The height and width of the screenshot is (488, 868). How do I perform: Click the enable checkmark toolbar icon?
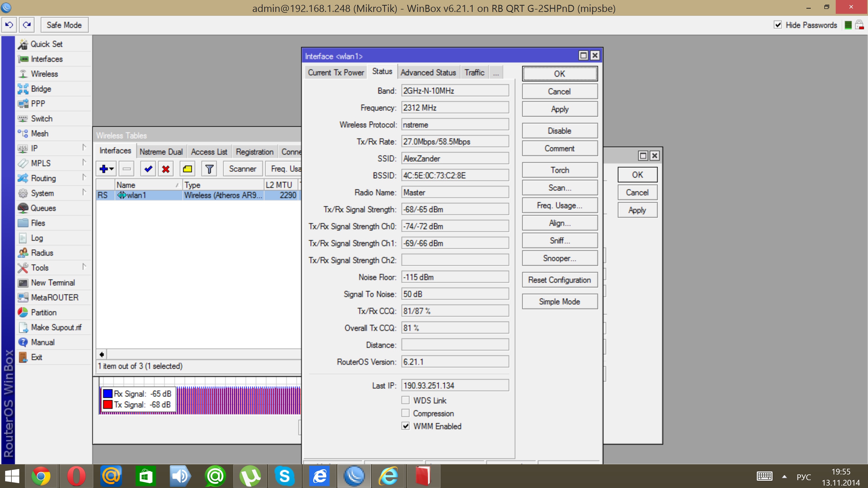tap(148, 169)
